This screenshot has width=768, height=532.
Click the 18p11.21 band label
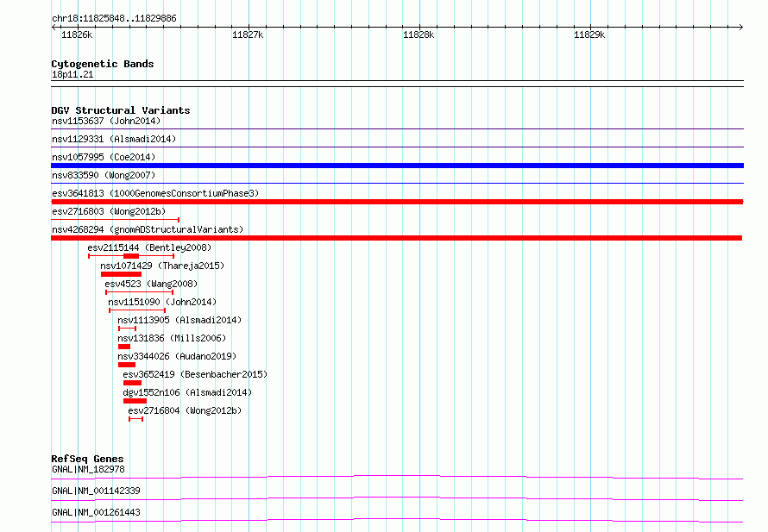click(72, 74)
